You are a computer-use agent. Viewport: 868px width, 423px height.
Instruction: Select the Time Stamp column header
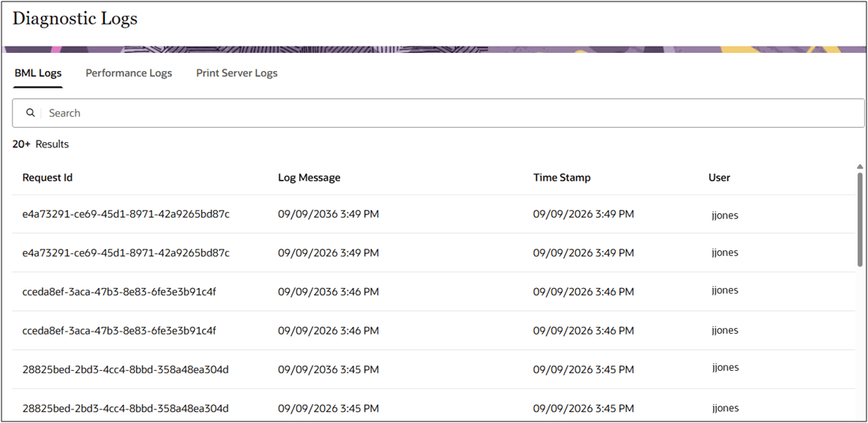(562, 178)
